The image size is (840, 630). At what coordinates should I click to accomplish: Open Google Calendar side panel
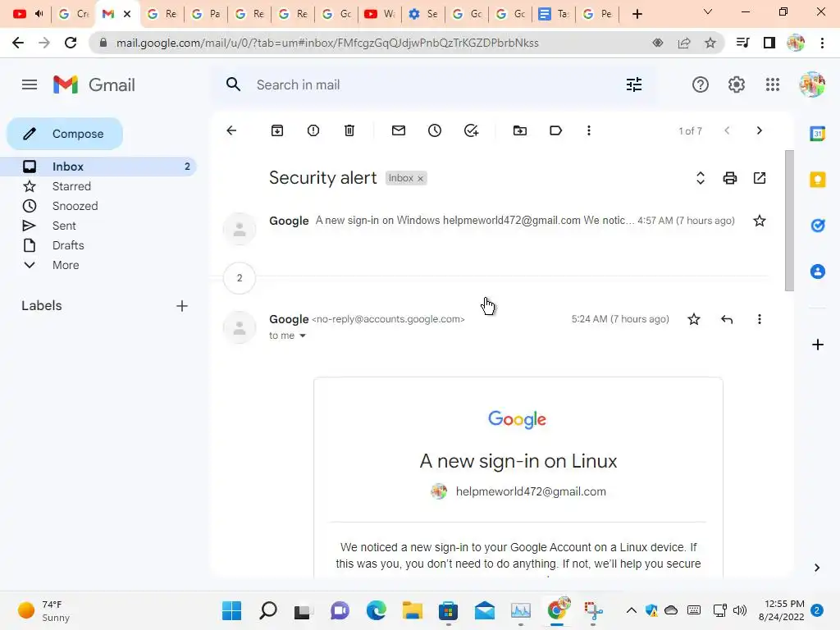click(818, 134)
